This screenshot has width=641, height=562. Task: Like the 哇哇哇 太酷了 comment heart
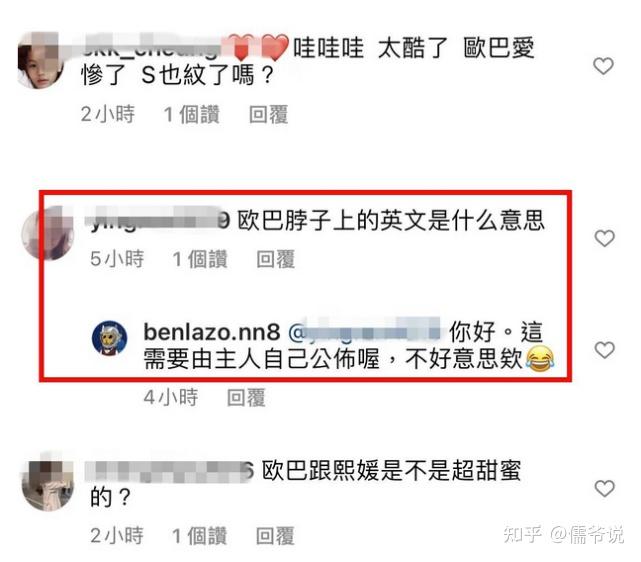pyautogui.click(x=603, y=66)
